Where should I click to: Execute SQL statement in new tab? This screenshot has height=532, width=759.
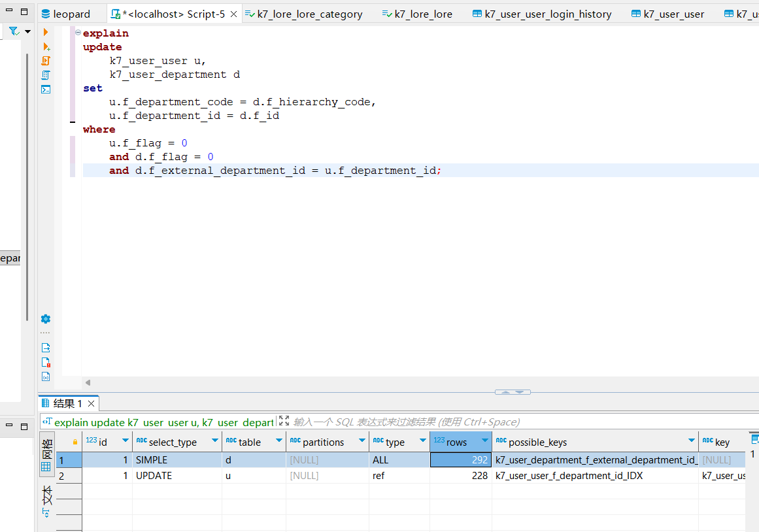click(x=46, y=46)
